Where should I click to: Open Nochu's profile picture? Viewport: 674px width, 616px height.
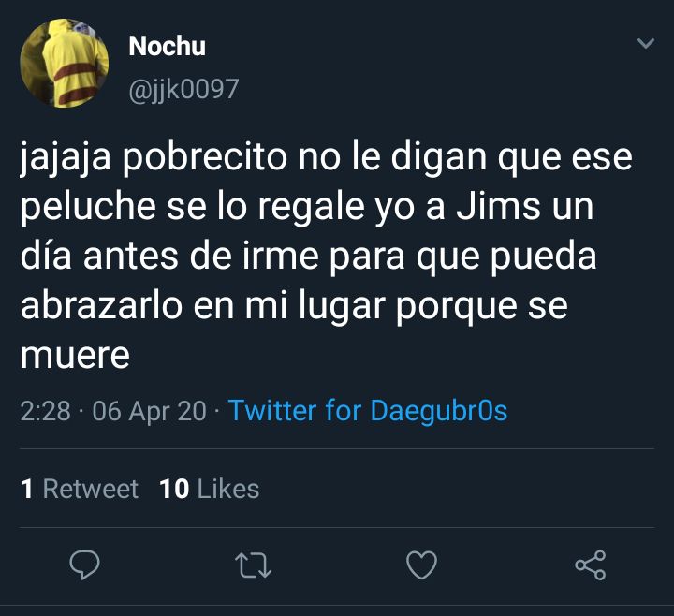tap(64, 63)
